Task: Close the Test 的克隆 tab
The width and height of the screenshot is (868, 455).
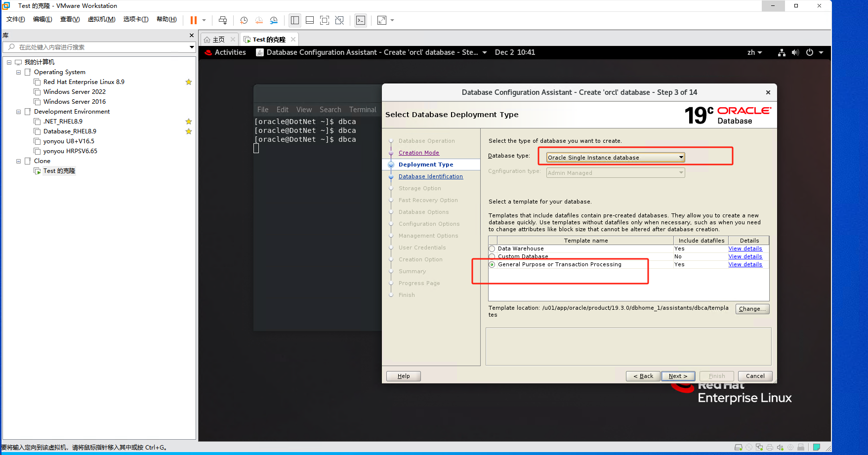Action: 293,40
